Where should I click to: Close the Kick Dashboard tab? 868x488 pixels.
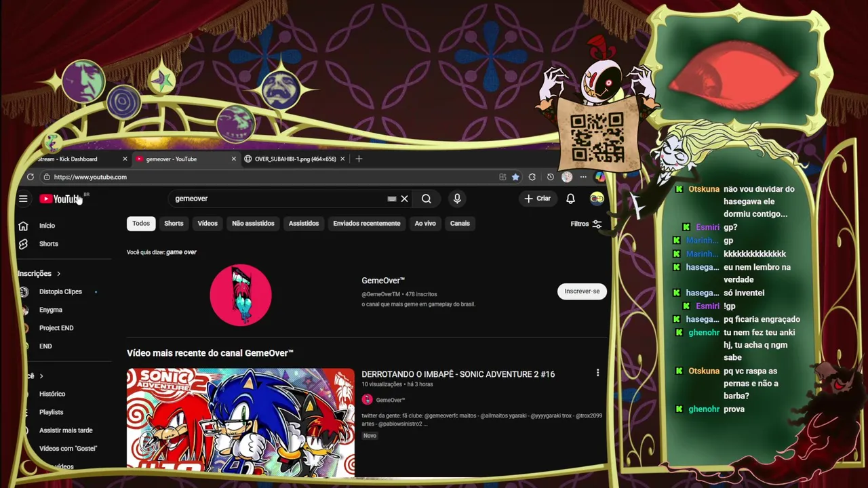[x=125, y=159]
